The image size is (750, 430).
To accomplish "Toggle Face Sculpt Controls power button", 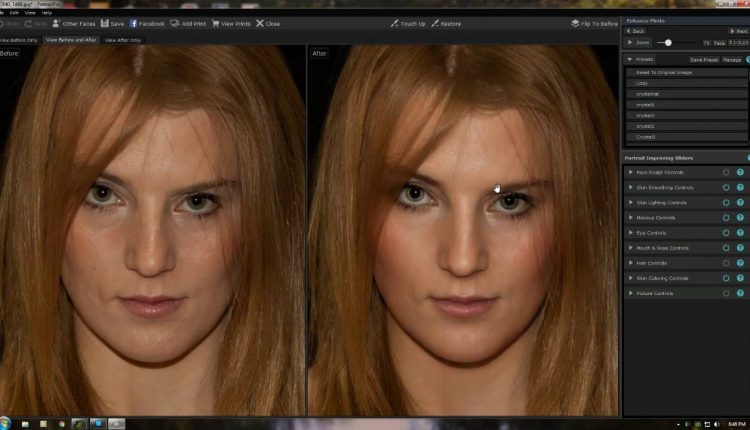I will point(726,172).
